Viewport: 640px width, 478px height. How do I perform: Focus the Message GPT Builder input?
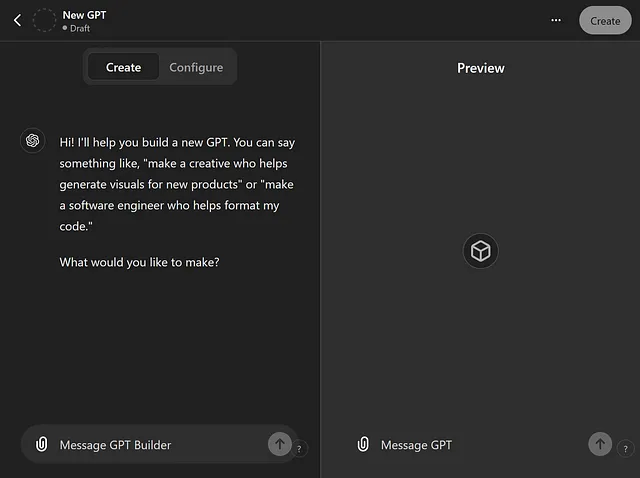pos(159,445)
